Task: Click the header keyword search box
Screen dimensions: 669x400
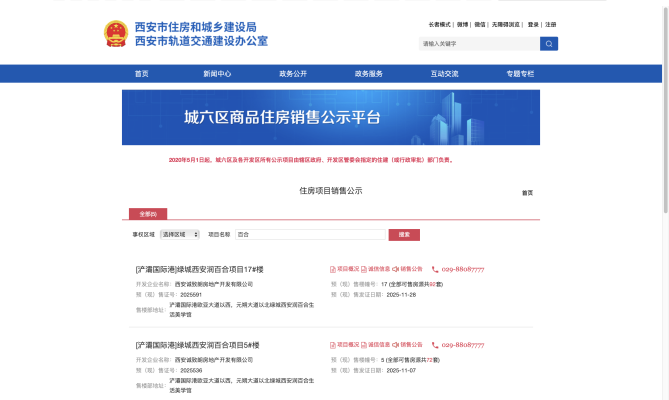Action: pyautogui.click(x=478, y=44)
